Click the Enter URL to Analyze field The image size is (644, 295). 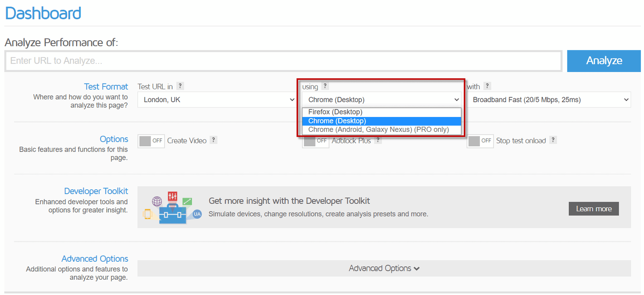point(283,61)
